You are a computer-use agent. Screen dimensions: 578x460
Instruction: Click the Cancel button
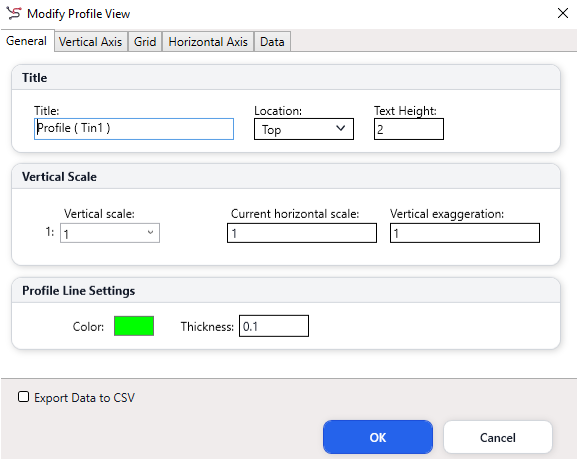[498, 437]
